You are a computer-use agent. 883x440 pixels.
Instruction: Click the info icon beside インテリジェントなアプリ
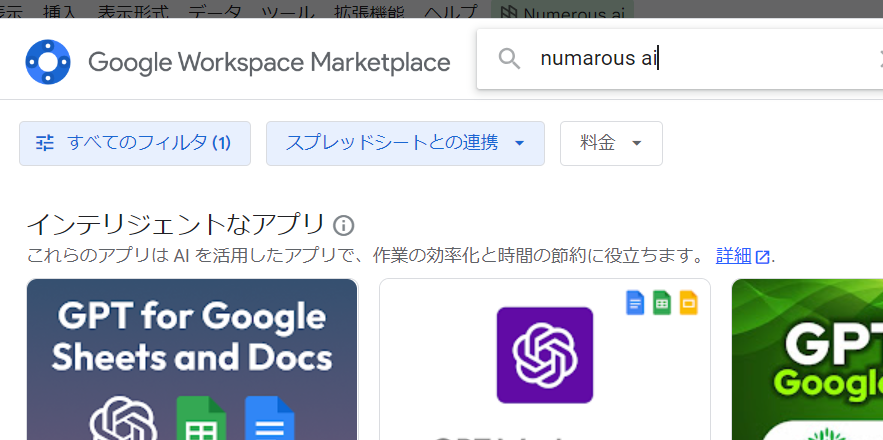click(x=344, y=225)
